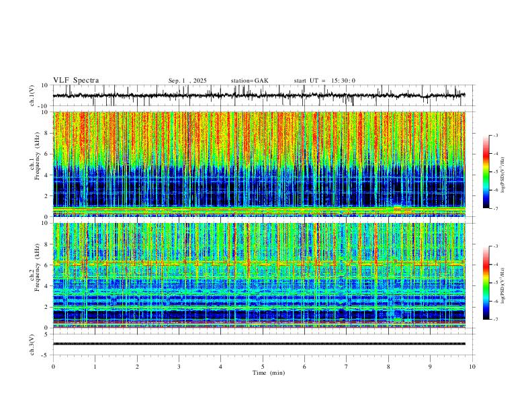Image resolution: width=532 pixels, height=411 pixels.
Task: Click inside the ch.2 spectrogram panel
Action: tap(259, 275)
